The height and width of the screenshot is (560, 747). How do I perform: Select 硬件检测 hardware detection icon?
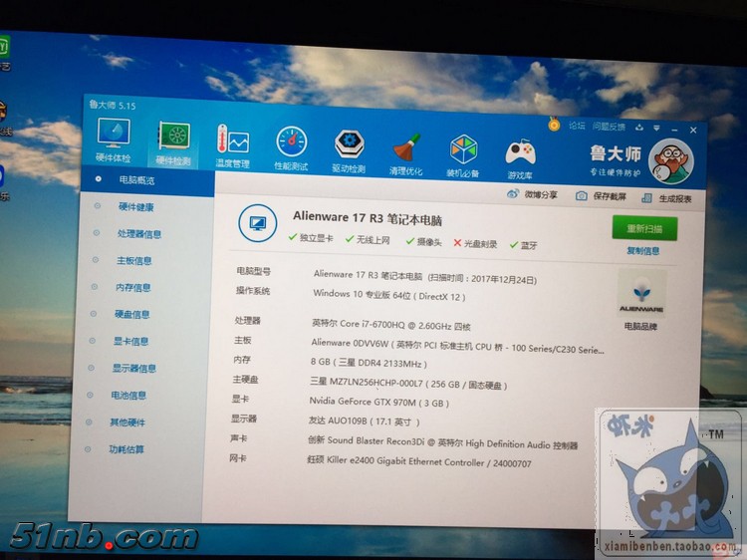174,142
